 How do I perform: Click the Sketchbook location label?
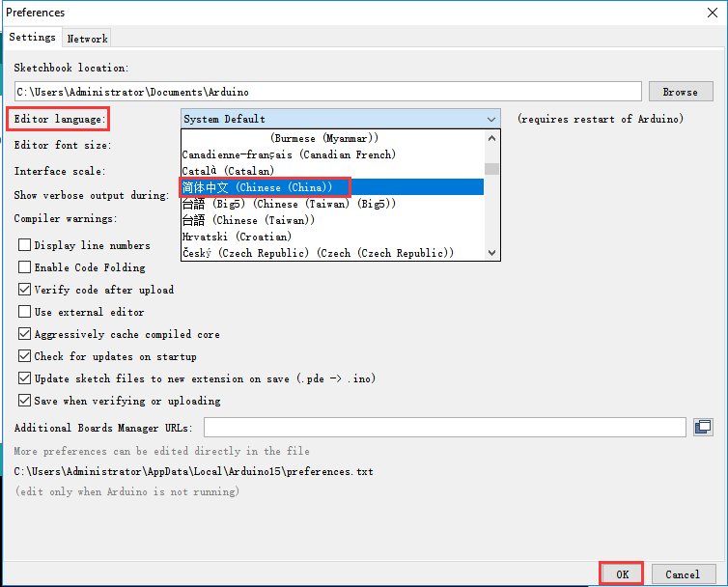tap(71, 68)
